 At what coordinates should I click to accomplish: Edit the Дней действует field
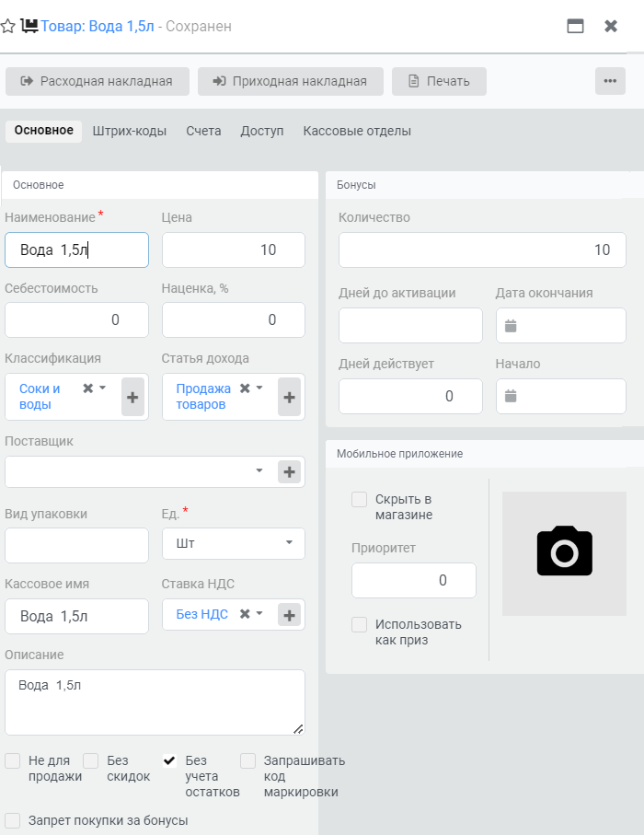point(410,396)
